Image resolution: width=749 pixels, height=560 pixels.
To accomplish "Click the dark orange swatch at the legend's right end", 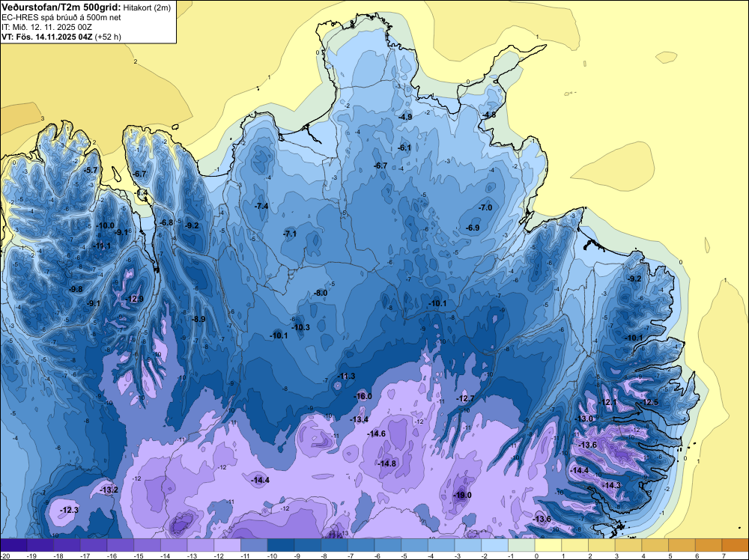I will click(736, 545).
